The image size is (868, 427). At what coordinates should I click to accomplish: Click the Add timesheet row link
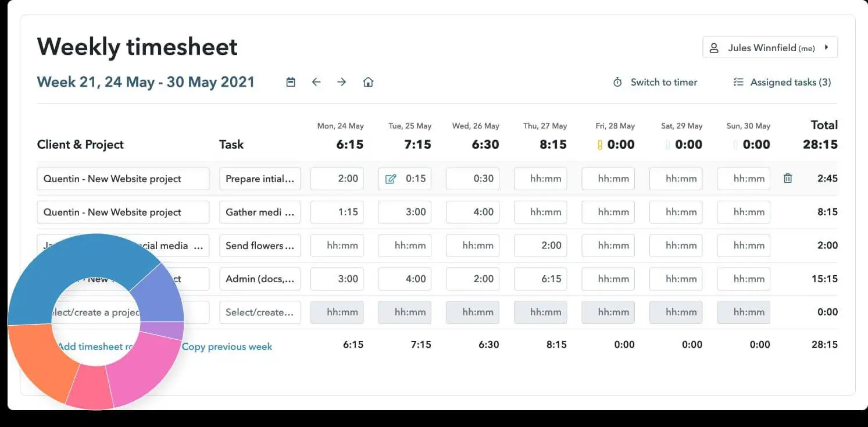pos(93,347)
